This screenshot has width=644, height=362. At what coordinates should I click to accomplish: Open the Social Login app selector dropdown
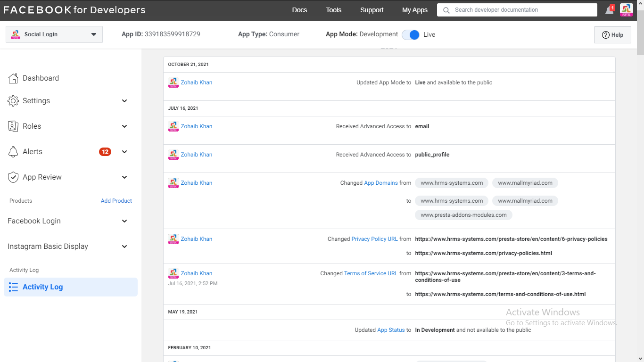[x=54, y=34]
